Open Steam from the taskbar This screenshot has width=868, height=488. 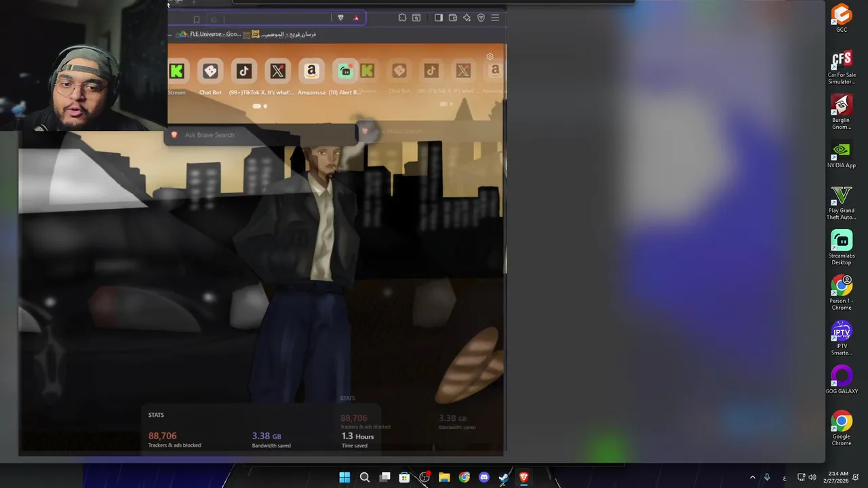tap(504, 477)
